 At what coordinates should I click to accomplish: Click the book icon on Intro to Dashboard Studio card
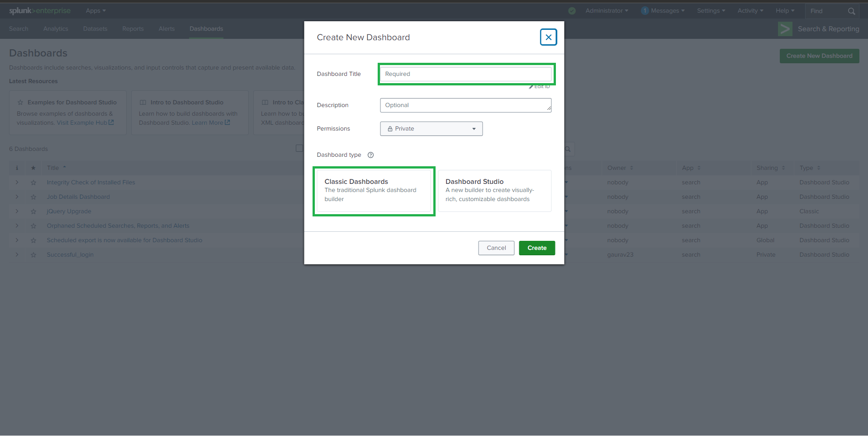143,103
